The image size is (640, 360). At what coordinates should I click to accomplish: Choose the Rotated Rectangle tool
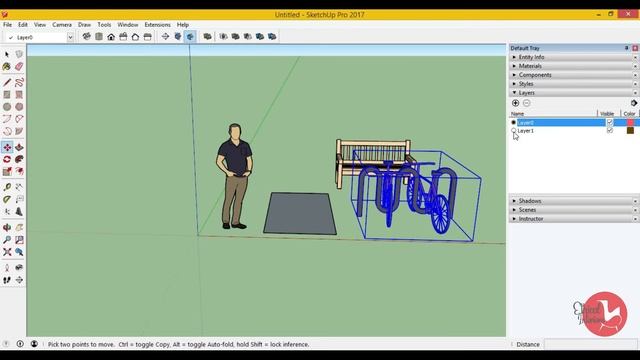click(19, 95)
